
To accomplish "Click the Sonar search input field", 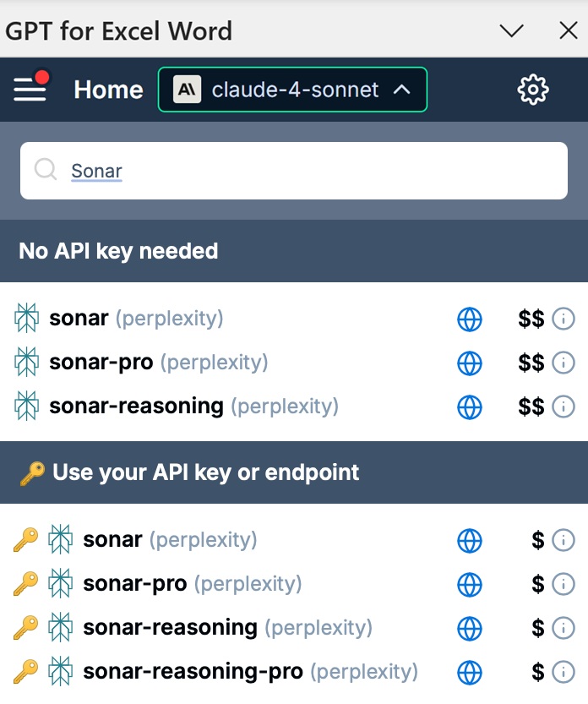I will point(313,171).
